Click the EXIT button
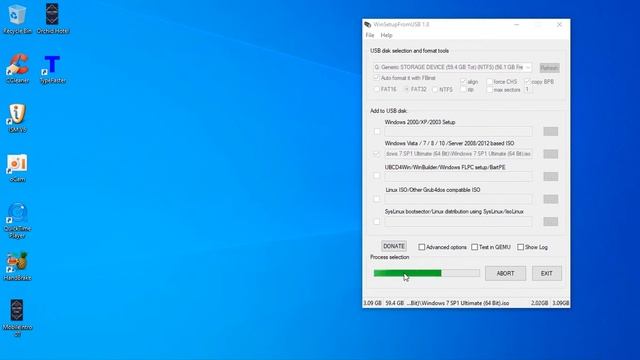The image size is (640, 360). tap(547, 273)
